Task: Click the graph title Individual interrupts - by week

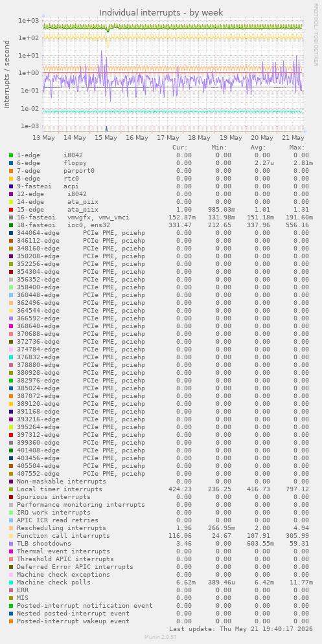Action: pos(161,13)
